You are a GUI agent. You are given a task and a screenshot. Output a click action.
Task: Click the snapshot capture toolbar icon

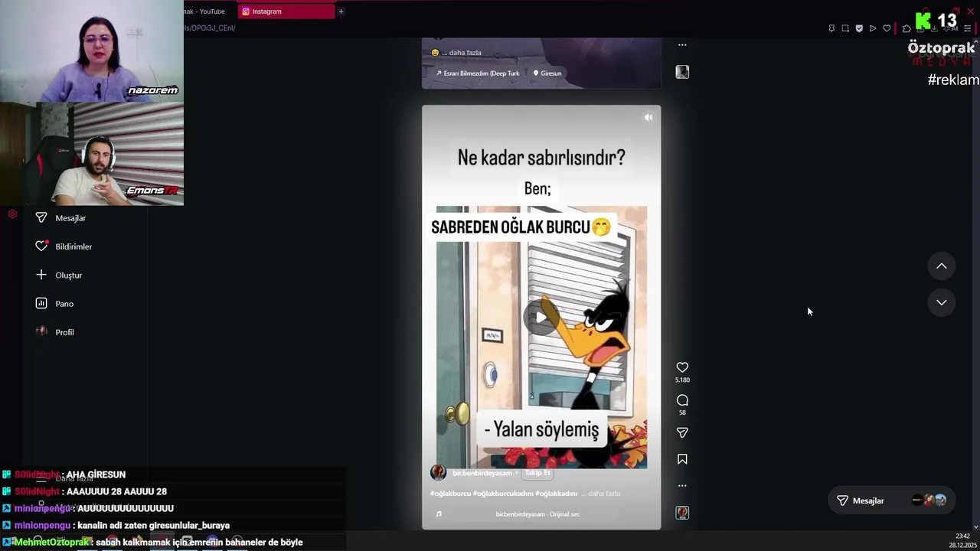tap(845, 28)
